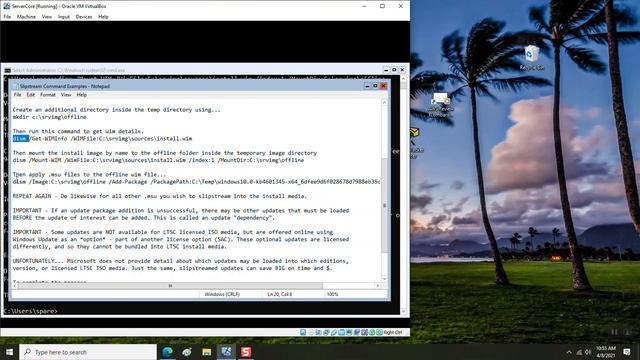The image size is (640, 360).
Task: Open the Notepad Help menu
Action: coord(82,95)
